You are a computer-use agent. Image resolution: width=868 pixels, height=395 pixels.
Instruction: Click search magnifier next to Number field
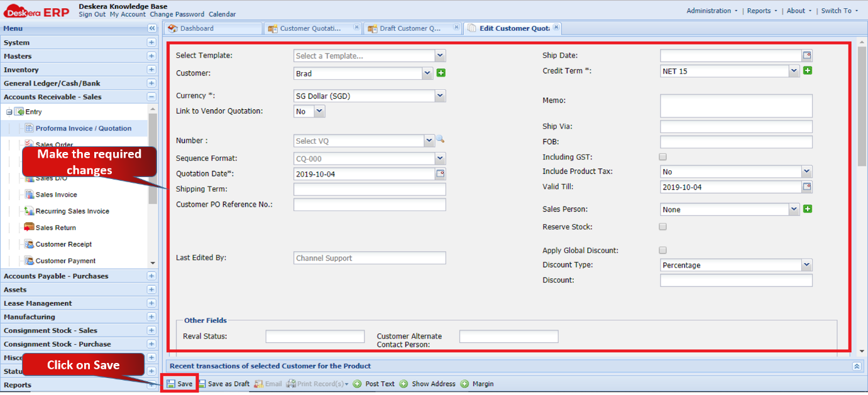click(x=441, y=139)
